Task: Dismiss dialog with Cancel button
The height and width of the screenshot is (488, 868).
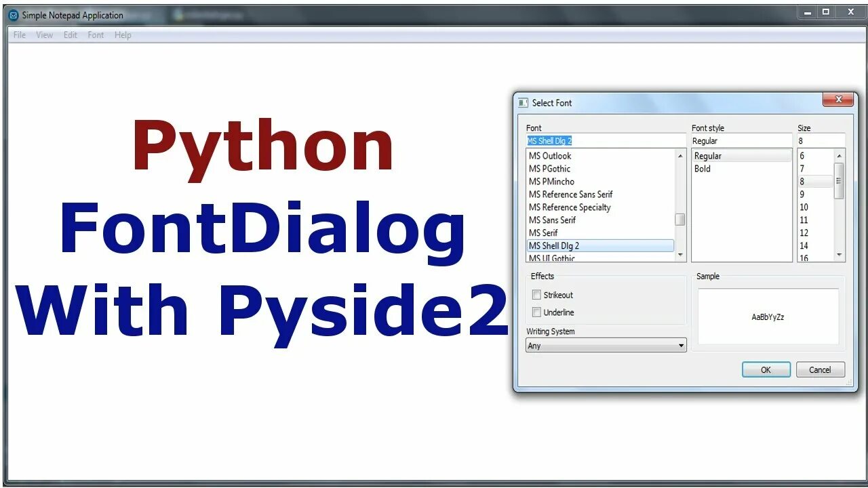Action: click(x=820, y=370)
